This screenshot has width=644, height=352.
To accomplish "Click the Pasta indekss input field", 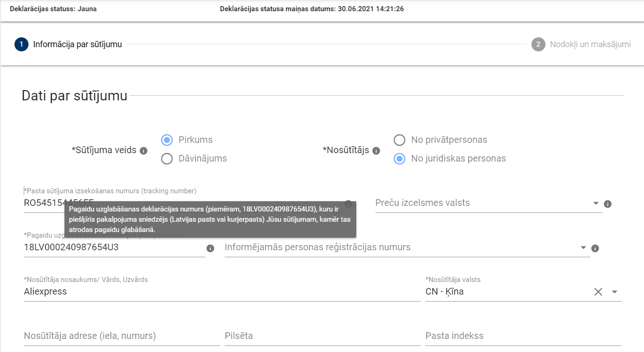I will point(524,336).
